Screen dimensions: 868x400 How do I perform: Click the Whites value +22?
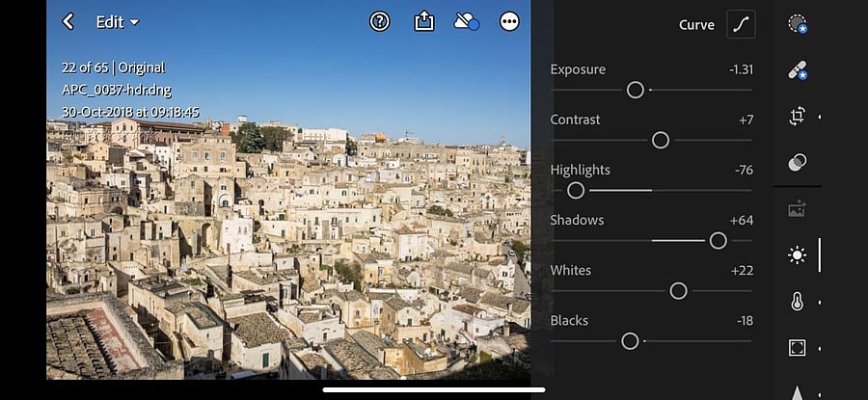(742, 271)
